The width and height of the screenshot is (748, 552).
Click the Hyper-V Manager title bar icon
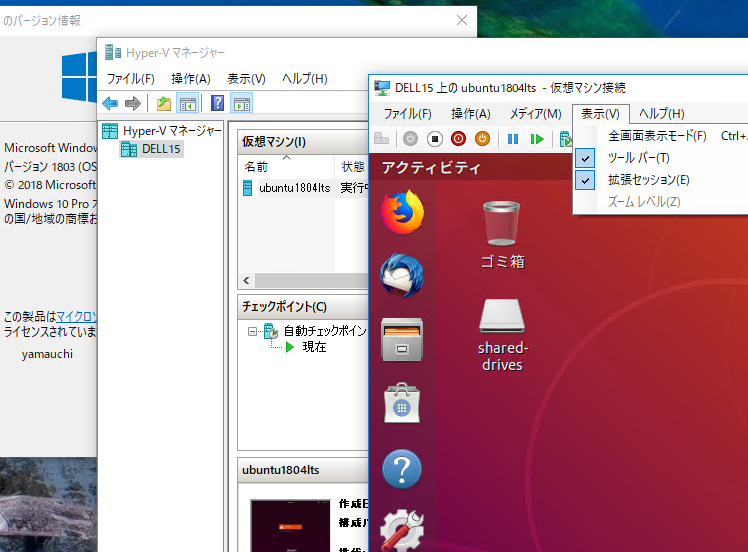(x=113, y=52)
